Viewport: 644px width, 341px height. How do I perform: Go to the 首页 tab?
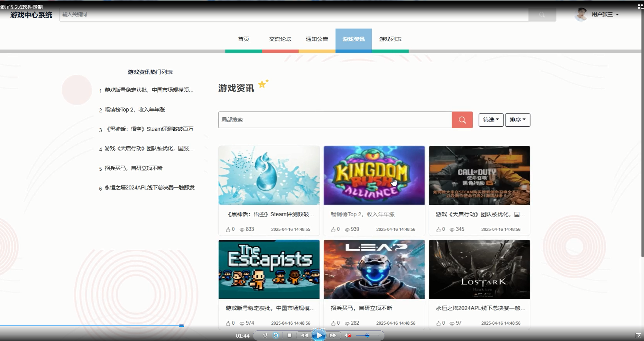[x=243, y=39]
